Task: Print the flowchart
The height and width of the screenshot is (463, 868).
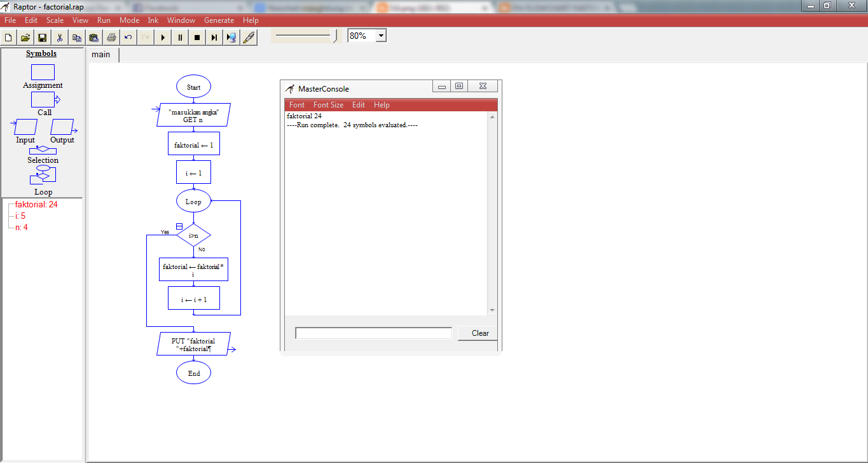Action: point(111,38)
